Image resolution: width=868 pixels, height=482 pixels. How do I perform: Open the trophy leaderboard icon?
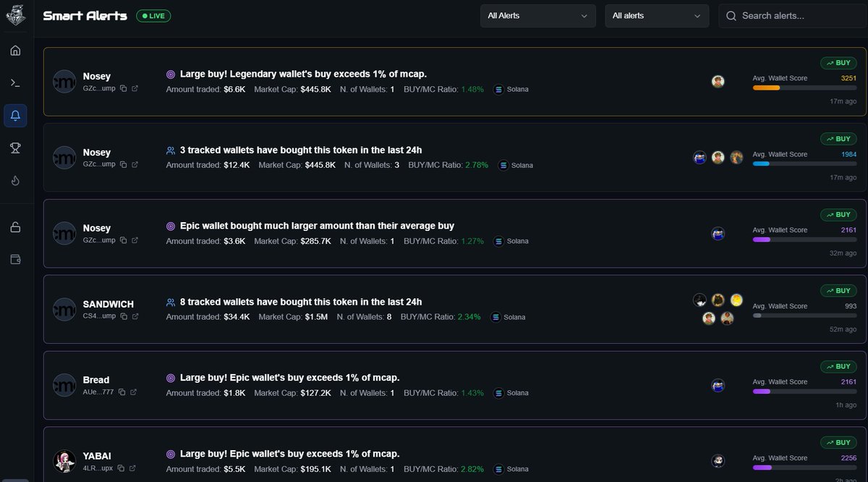[16, 148]
